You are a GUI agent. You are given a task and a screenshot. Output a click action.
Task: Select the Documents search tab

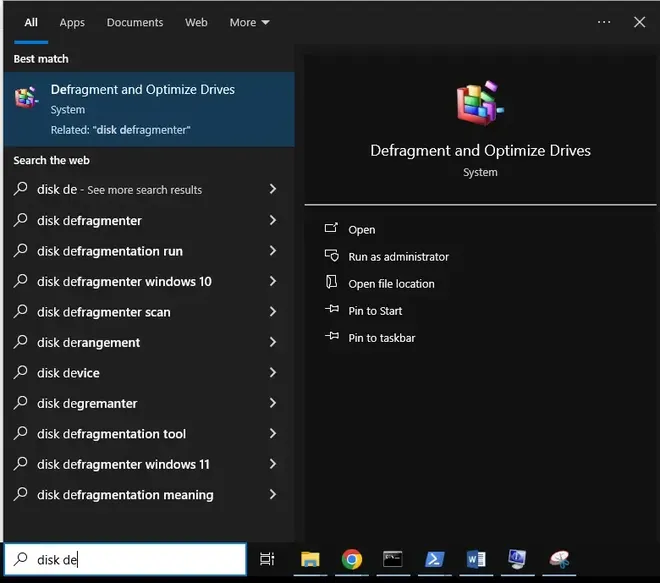click(x=135, y=22)
